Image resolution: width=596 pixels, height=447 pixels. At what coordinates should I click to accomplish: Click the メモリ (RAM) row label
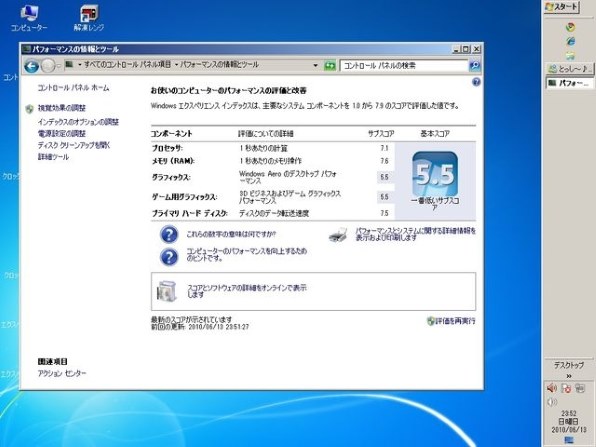point(173,161)
